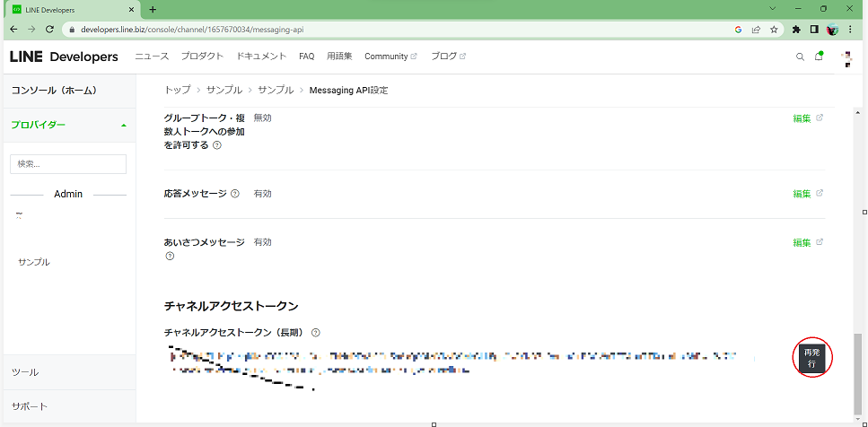Click the Admin label in sidebar

point(68,194)
